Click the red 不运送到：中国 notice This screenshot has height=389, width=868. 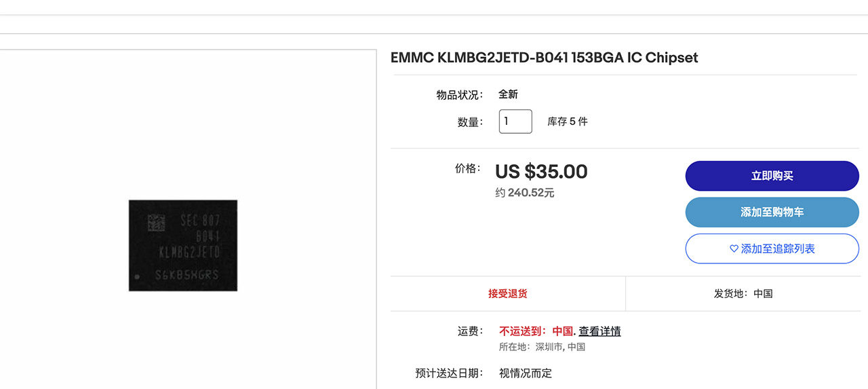coord(536,331)
